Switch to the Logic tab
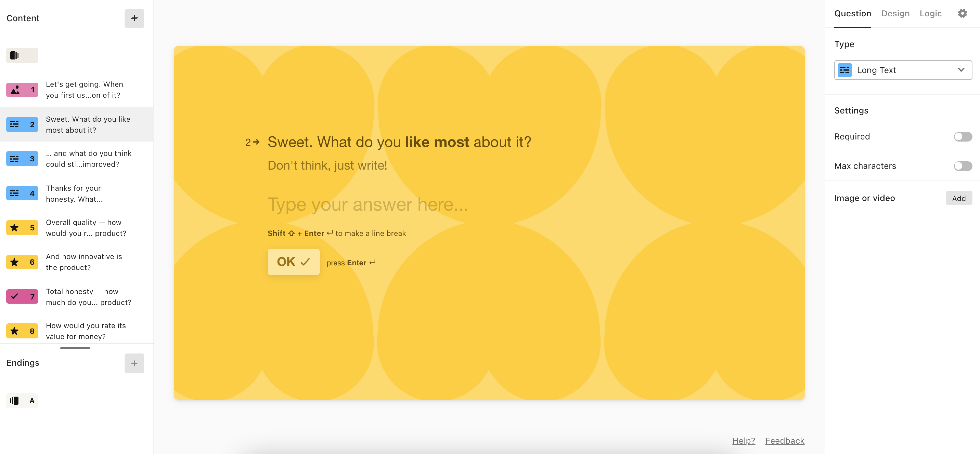The height and width of the screenshot is (454, 980). coord(931,14)
